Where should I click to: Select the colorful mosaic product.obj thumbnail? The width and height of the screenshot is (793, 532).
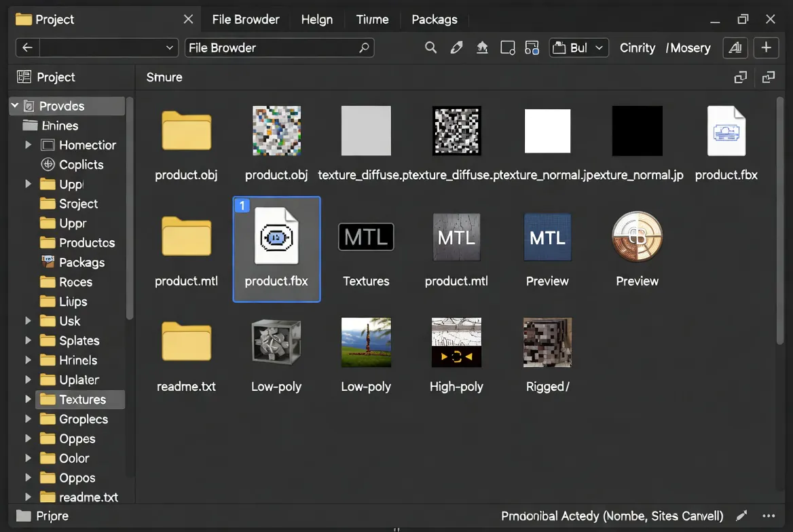point(276,130)
